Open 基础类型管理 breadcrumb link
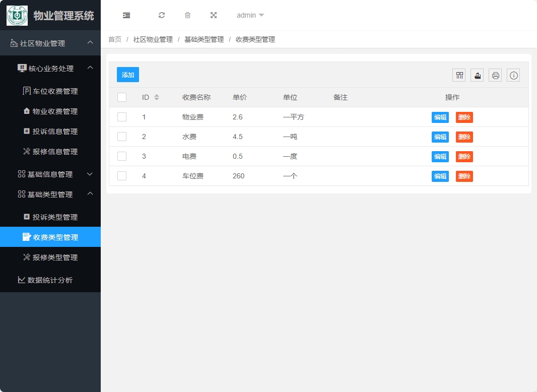 coord(203,39)
